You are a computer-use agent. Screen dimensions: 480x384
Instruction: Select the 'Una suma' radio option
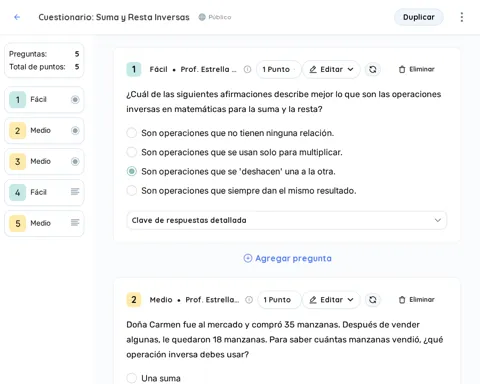click(x=132, y=378)
